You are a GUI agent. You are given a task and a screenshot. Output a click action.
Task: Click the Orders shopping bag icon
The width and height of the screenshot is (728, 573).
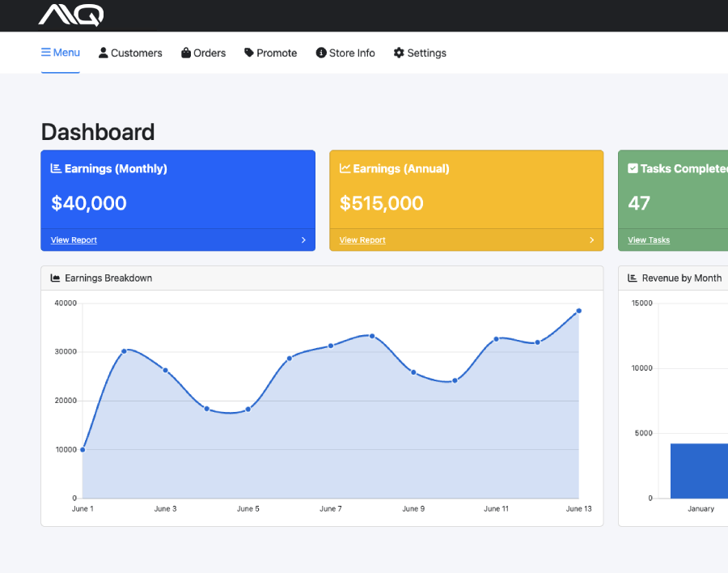(186, 53)
